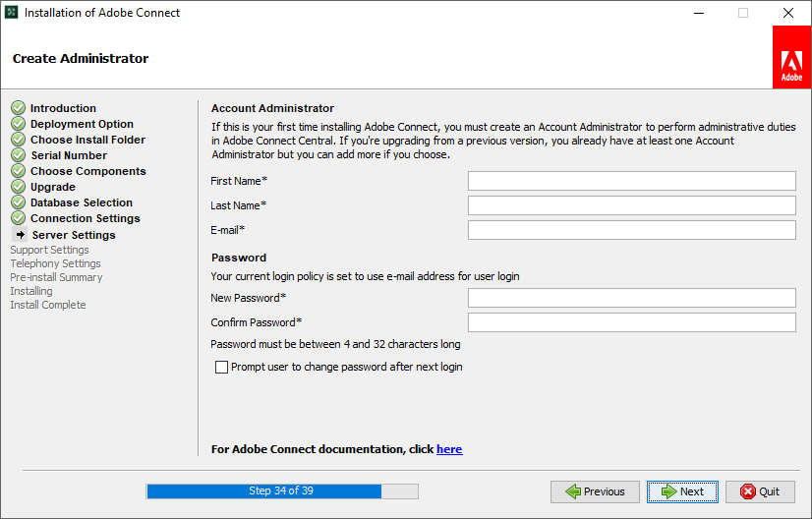812x519 pixels.
Task: Select the Upgrade step label
Action: 53,187
